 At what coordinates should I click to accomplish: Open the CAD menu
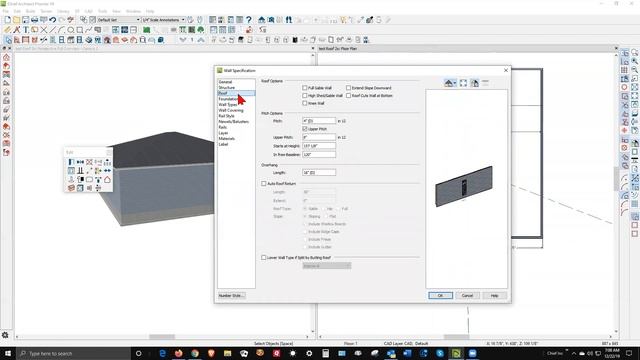pyautogui.click(x=89, y=11)
